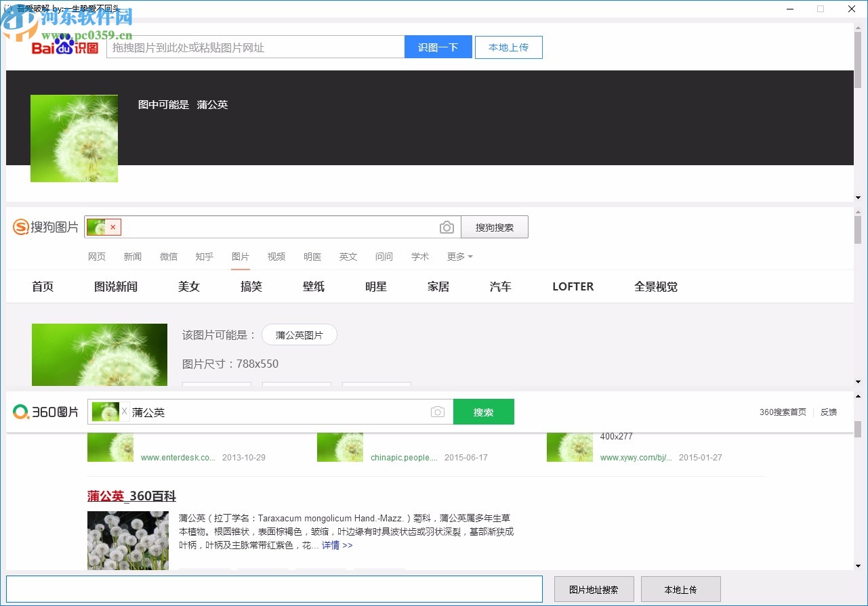
Task: Click the 搜狗图片 logo
Action: tap(45, 227)
